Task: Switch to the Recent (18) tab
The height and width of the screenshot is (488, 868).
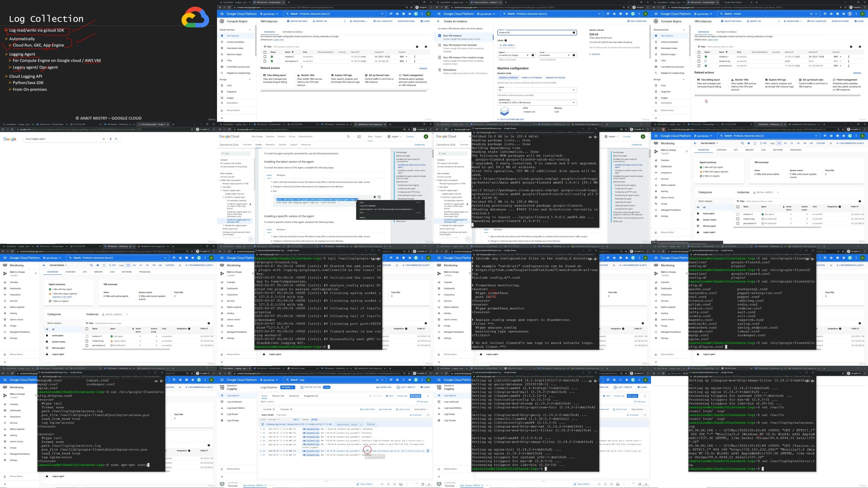Action: tap(278, 396)
